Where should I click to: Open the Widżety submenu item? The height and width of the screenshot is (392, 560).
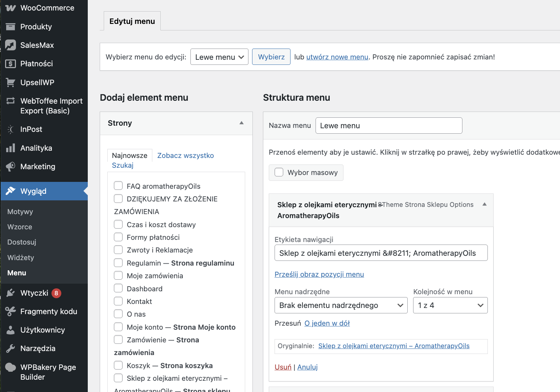pyautogui.click(x=21, y=258)
